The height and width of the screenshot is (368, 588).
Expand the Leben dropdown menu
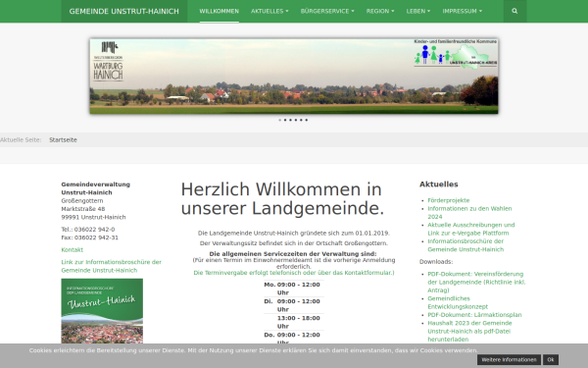418,11
